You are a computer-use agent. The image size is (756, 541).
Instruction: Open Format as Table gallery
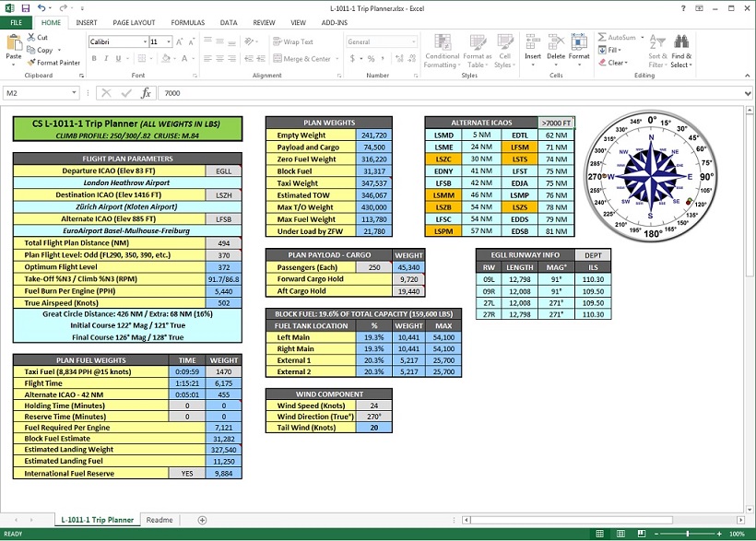point(478,51)
